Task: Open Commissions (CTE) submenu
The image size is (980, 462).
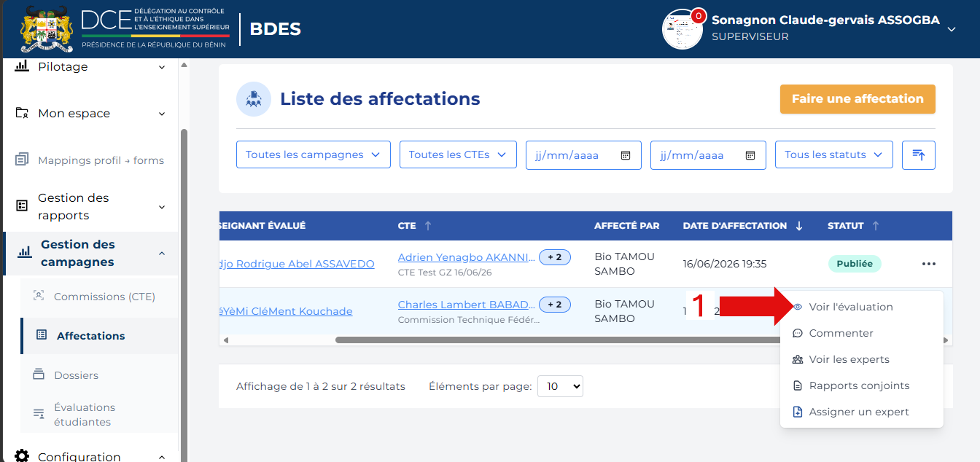Action: [104, 297]
